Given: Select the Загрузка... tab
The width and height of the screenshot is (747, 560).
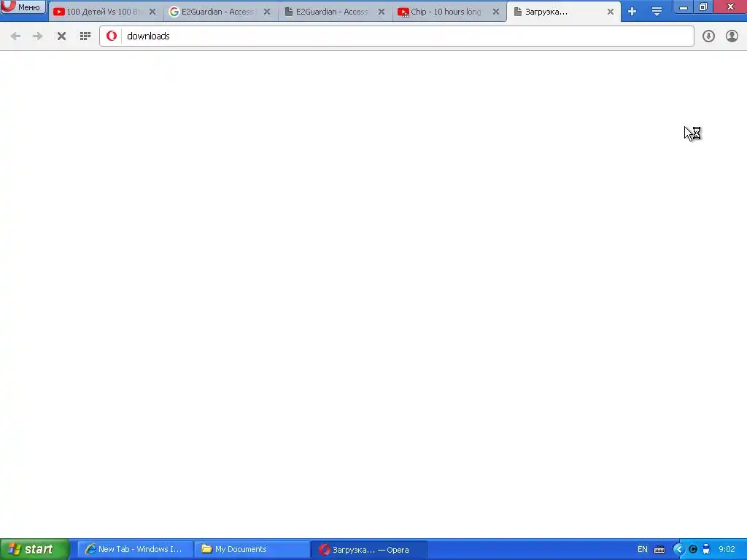Looking at the screenshot, I should [x=562, y=12].
